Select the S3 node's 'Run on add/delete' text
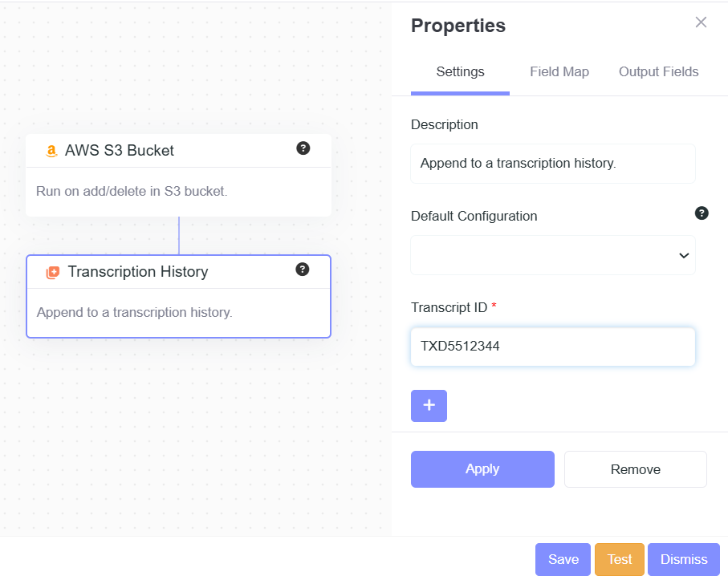728x584 pixels. click(x=132, y=192)
